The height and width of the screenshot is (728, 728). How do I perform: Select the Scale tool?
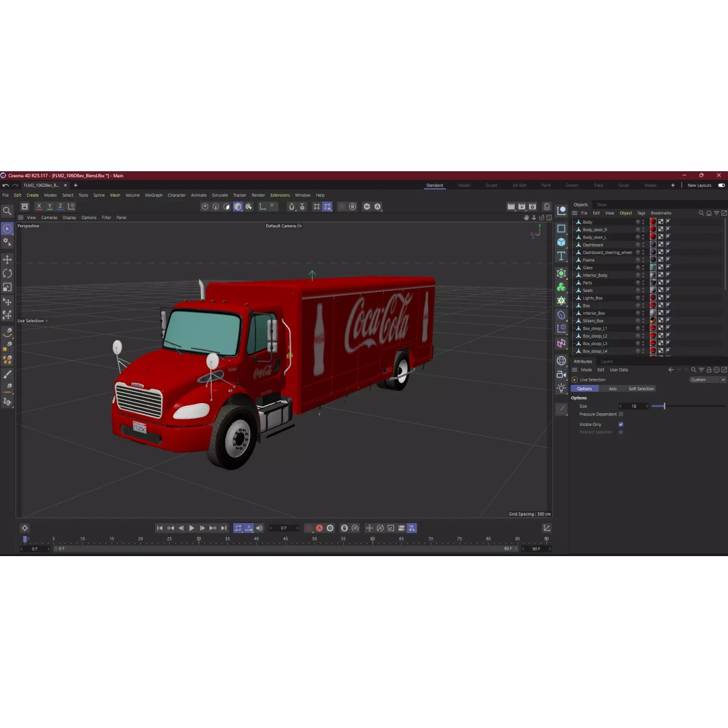[7, 287]
